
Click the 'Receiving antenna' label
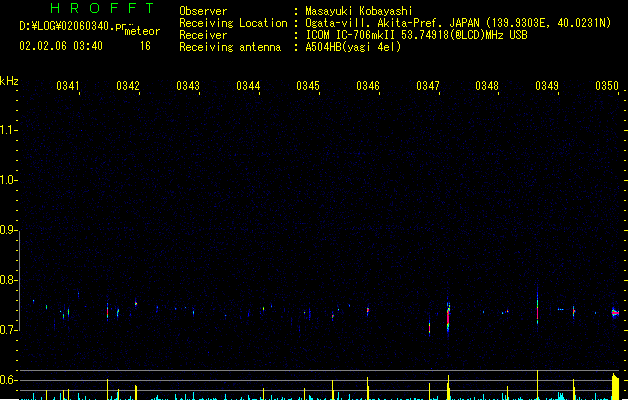click(x=230, y=47)
